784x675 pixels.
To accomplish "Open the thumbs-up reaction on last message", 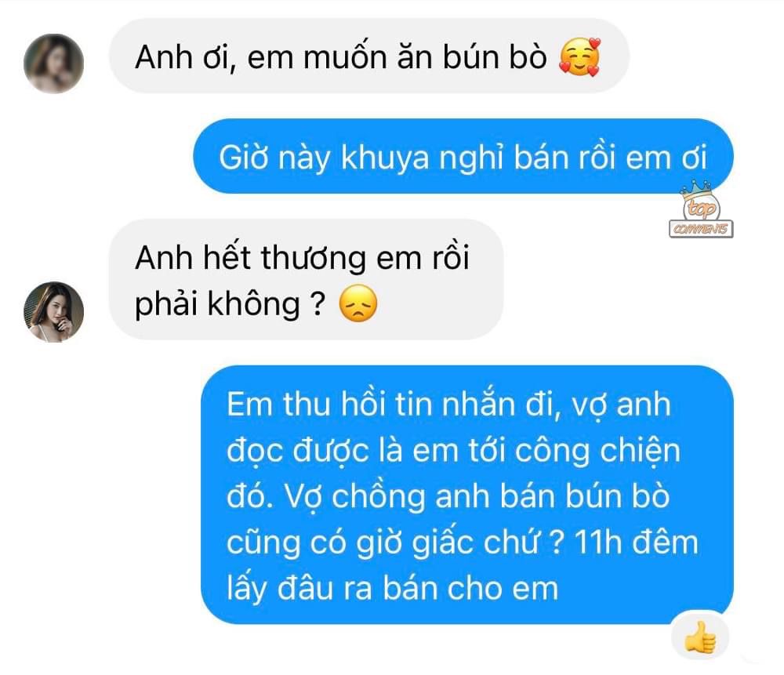I will [700, 637].
